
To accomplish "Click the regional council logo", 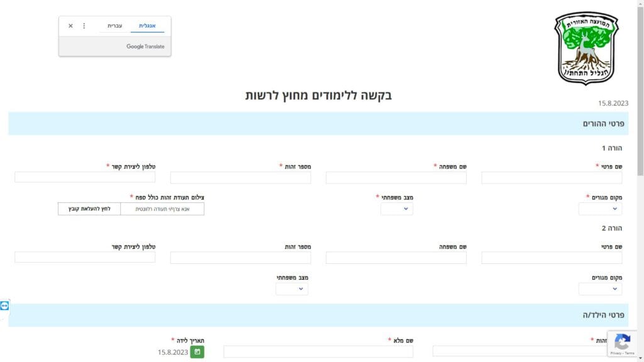I will [586, 48].
